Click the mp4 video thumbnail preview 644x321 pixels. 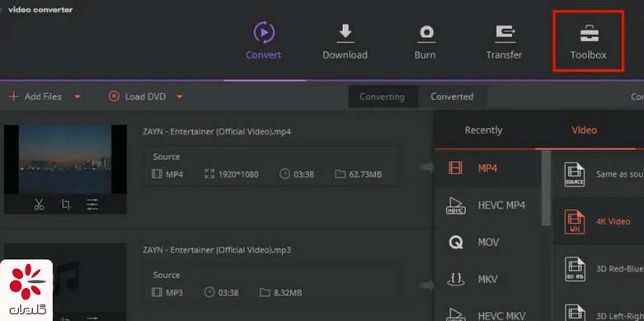[x=65, y=159]
